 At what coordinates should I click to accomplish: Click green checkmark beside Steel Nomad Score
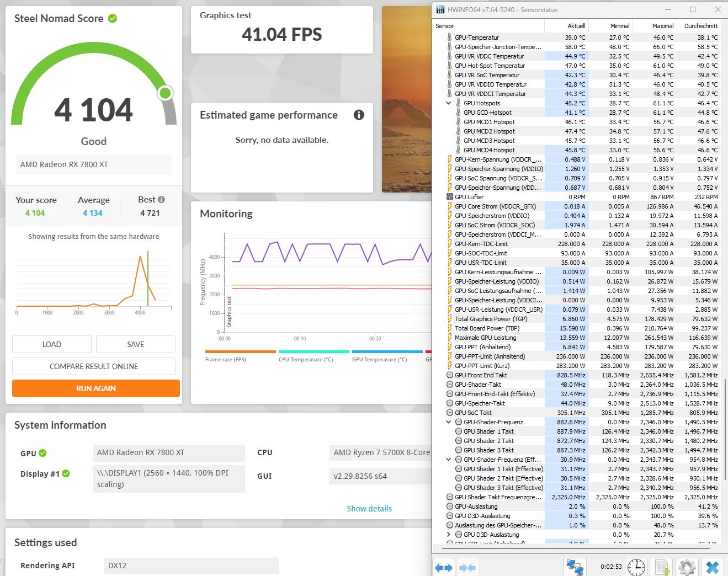click(x=113, y=19)
